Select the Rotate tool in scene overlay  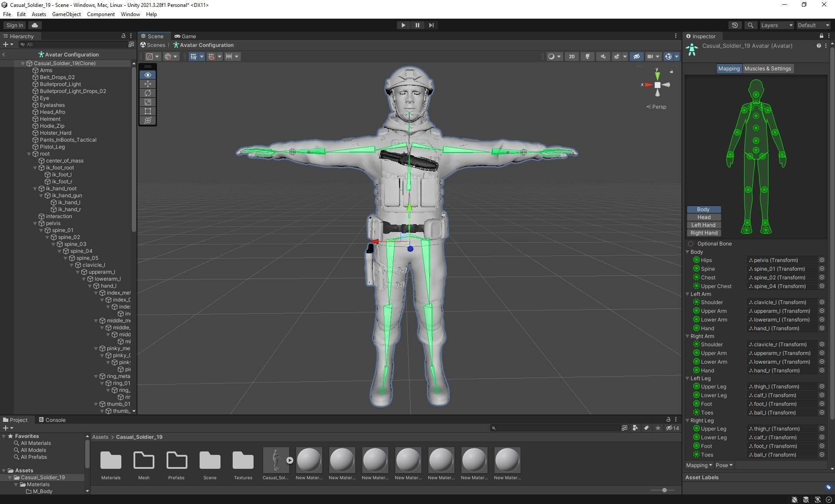click(x=148, y=93)
